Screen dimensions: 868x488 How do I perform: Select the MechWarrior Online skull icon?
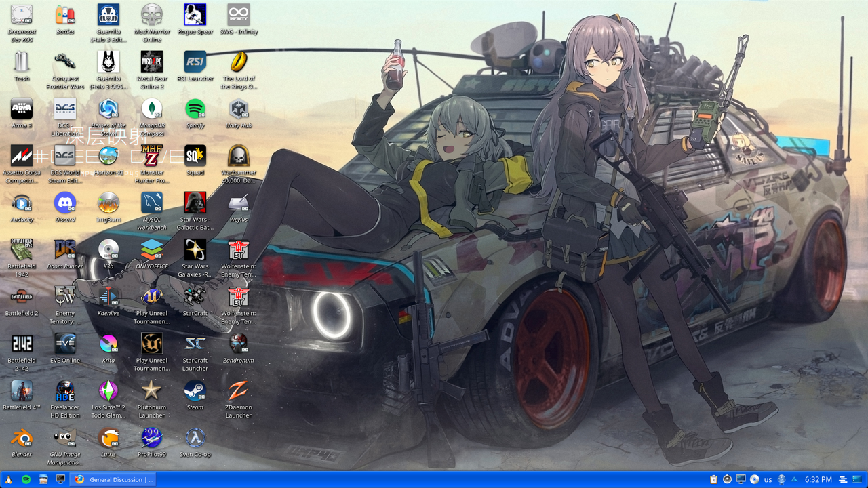152,15
